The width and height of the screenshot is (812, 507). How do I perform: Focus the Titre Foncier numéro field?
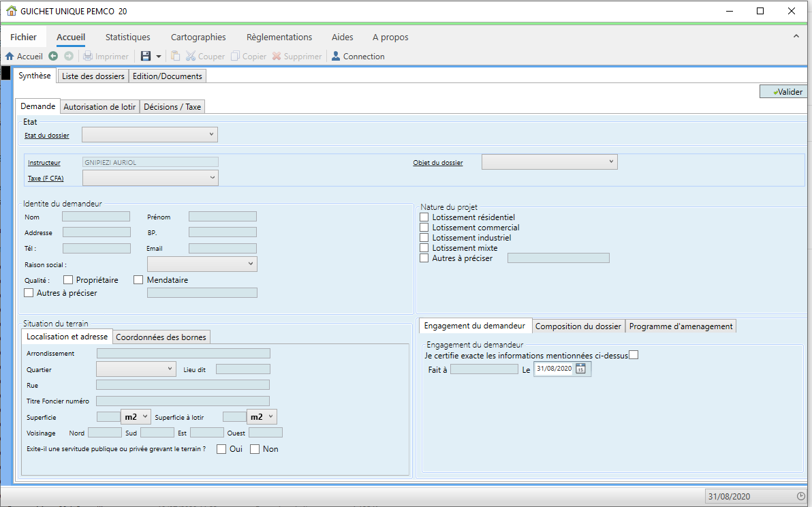[183, 401]
